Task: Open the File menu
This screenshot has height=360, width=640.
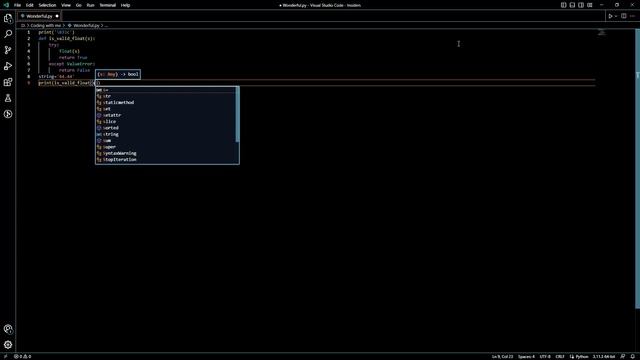Action: pos(17,5)
